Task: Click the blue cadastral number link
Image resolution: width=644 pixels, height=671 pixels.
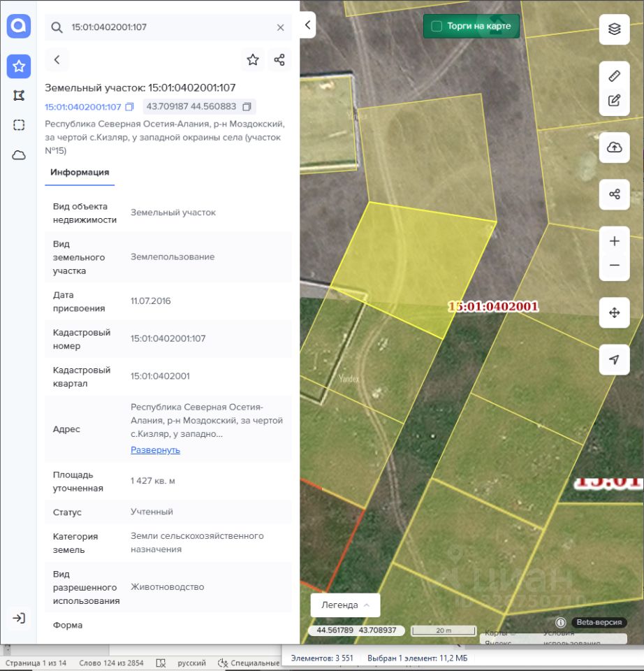Action: [83, 107]
